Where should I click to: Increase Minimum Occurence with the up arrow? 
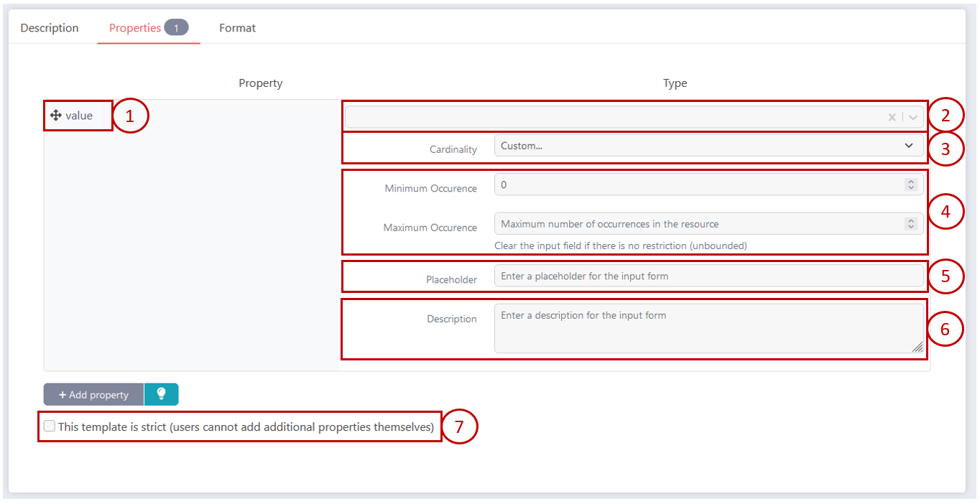point(911,182)
